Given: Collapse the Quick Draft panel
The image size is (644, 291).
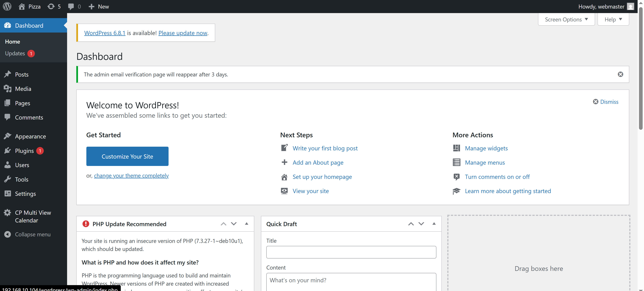Looking at the screenshot, I should click(x=434, y=224).
